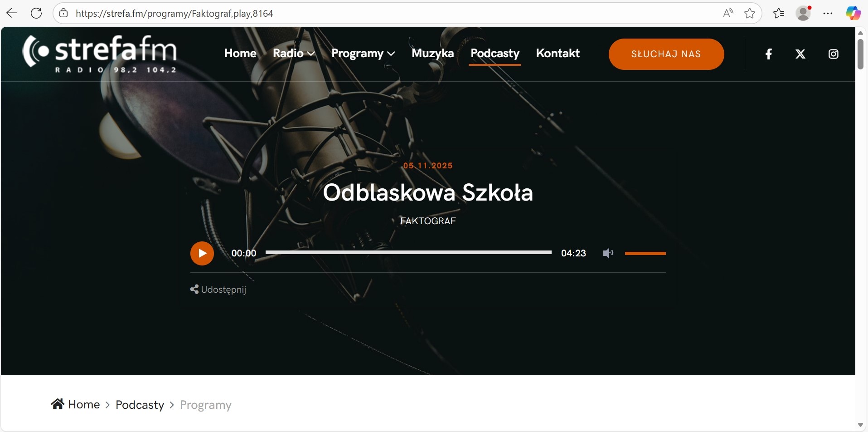
Task: Open the Instagram profile icon
Action: coord(833,54)
